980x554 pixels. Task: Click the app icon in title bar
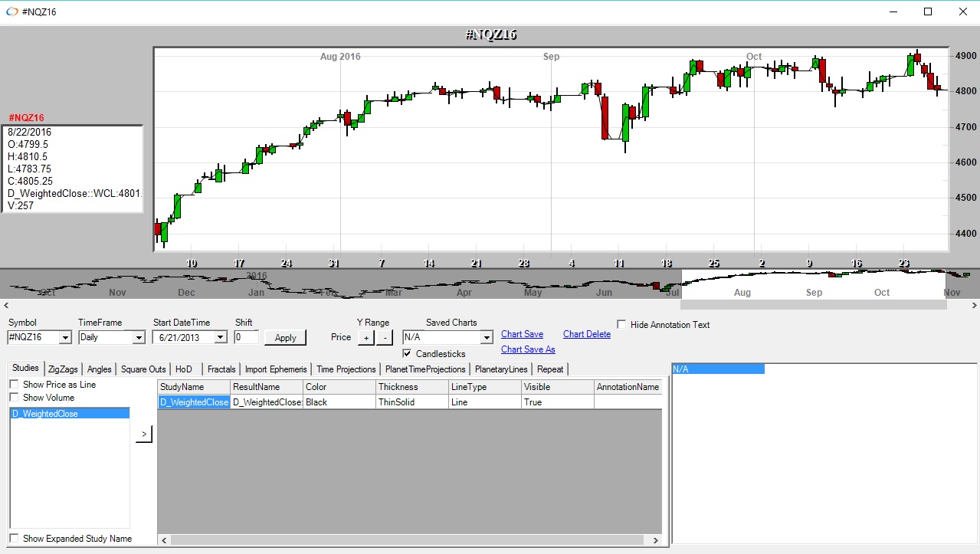click(11, 11)
